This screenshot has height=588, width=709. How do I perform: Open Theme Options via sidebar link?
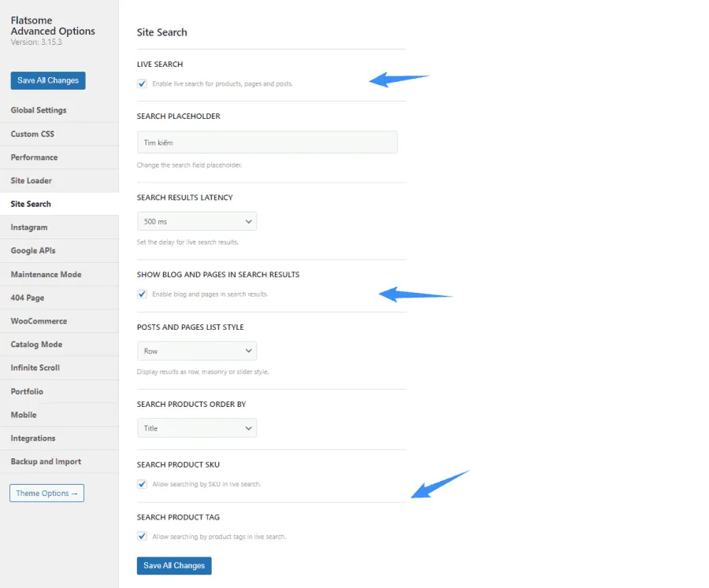coord(46,493)
